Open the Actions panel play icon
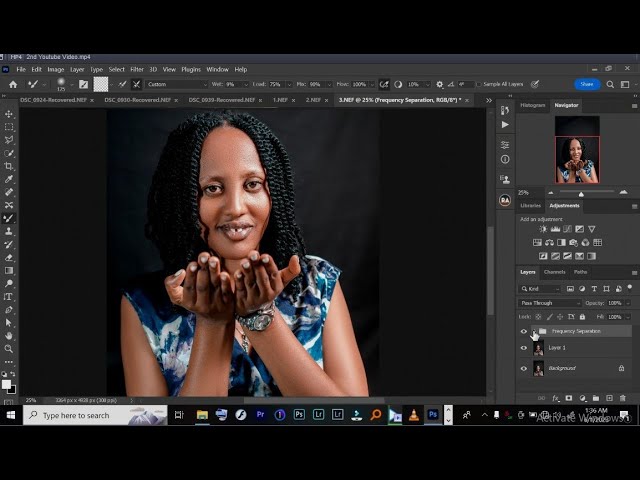 coord(505,124)
